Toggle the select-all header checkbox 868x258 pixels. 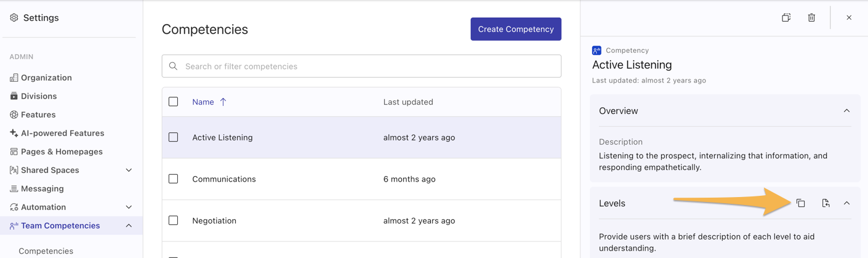pyautogui.click(x=174, y=102)
